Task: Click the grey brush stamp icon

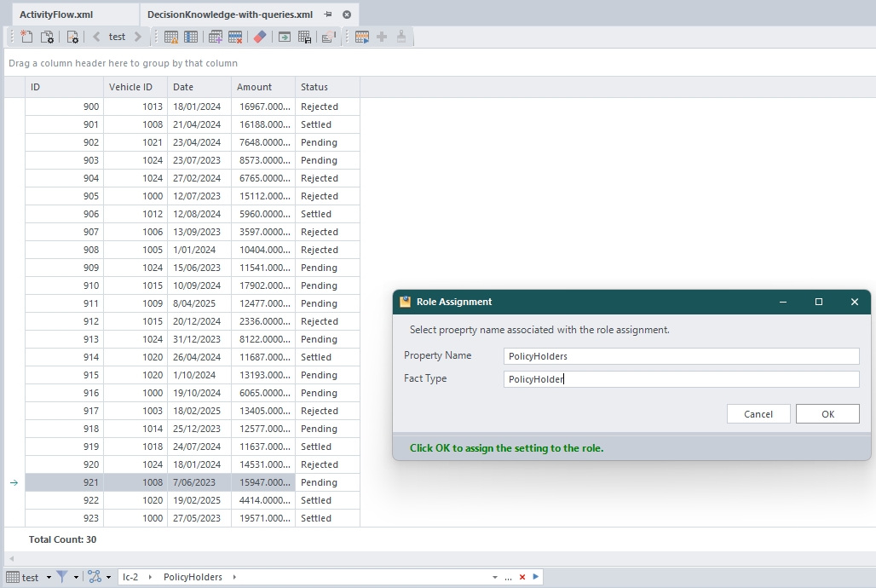Action: [x=401, y=37]
